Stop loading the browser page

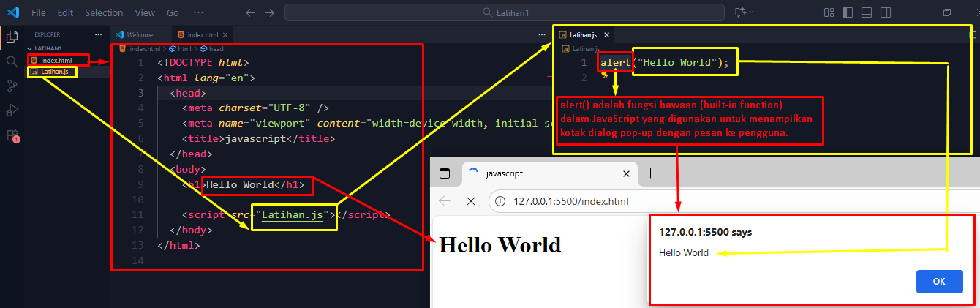(471, 201)
